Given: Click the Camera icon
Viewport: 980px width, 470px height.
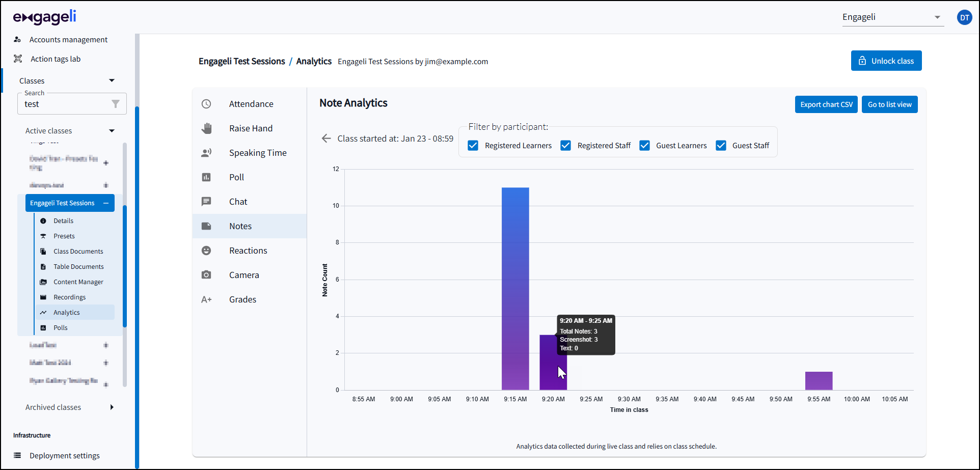Looking at the screenshot, I should point(206,275).
